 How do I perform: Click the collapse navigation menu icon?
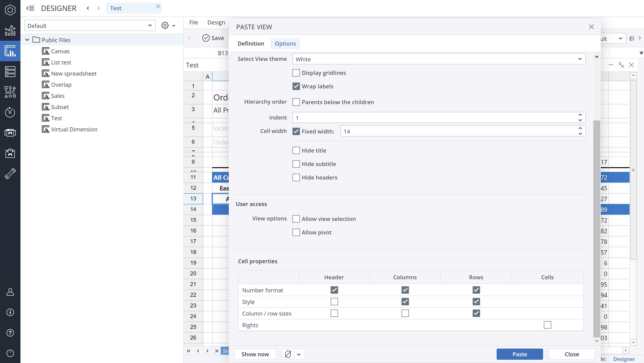pyautogui.click(x=30, y=8)
